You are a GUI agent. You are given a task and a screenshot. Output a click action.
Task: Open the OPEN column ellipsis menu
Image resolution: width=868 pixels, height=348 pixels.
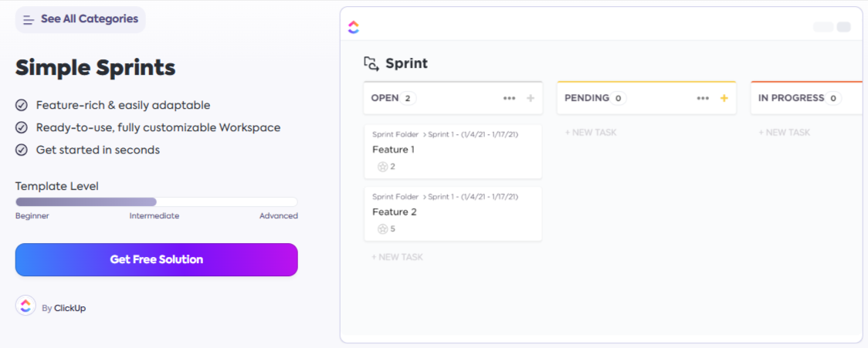coord(509,98)
